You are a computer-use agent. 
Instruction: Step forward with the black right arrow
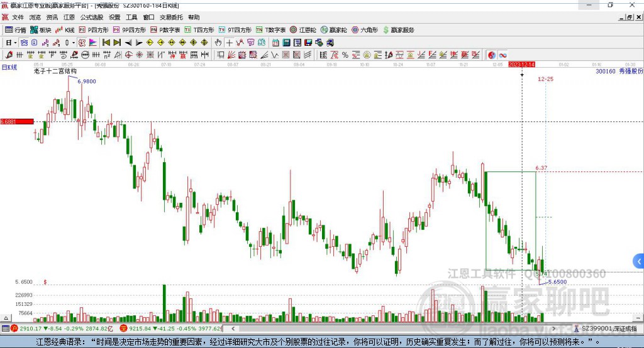pyautogui.click(x=140, y=43)
